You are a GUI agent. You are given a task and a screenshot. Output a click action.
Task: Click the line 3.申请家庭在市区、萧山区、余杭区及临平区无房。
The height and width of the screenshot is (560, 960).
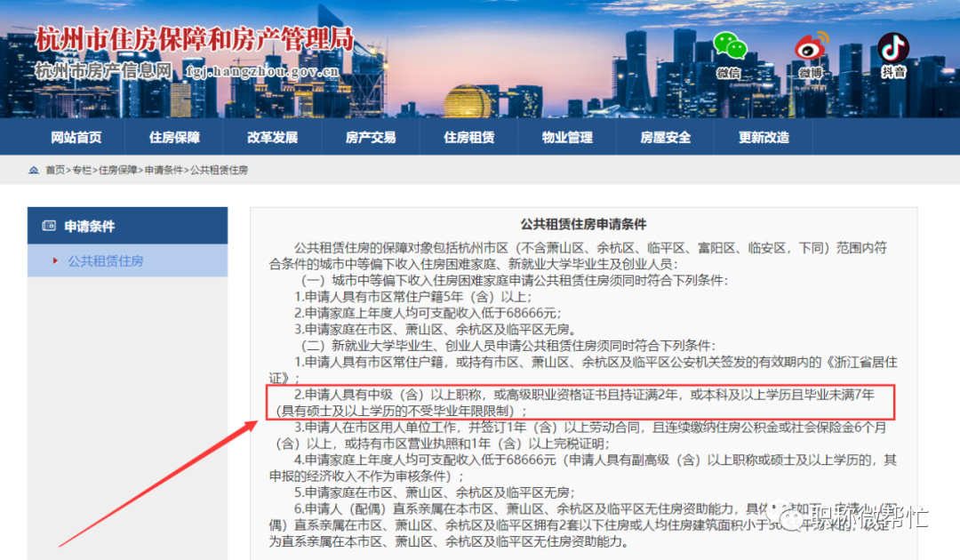tap(436, 329)
